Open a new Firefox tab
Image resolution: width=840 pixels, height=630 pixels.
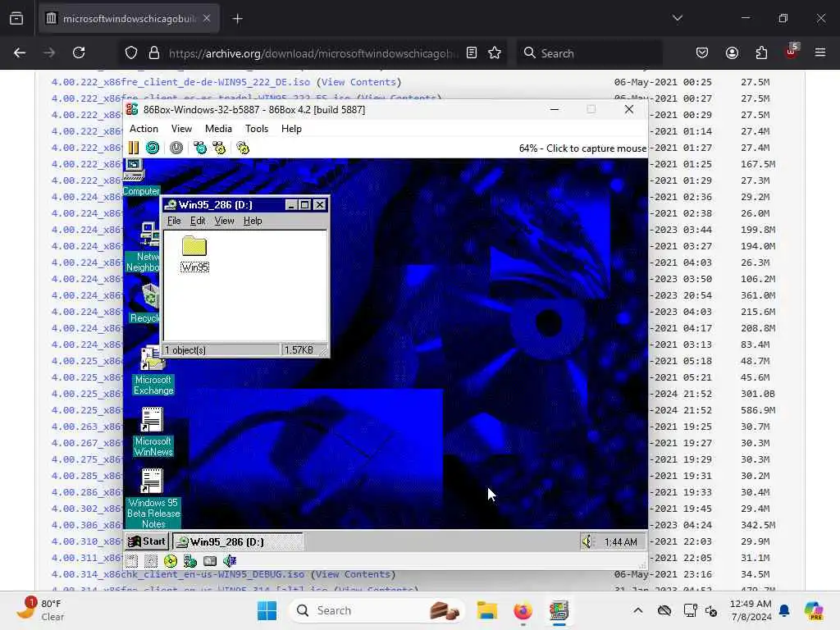tap(237, 19)
